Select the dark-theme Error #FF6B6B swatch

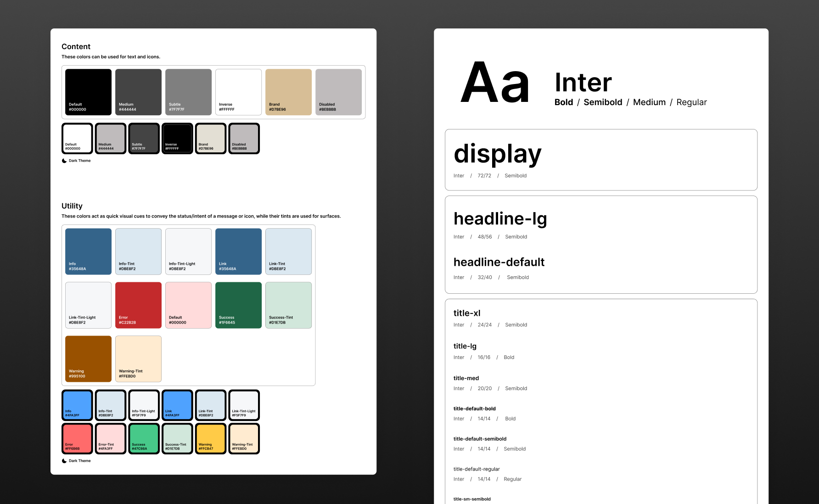pyautogui.click(x=77, y=439)
